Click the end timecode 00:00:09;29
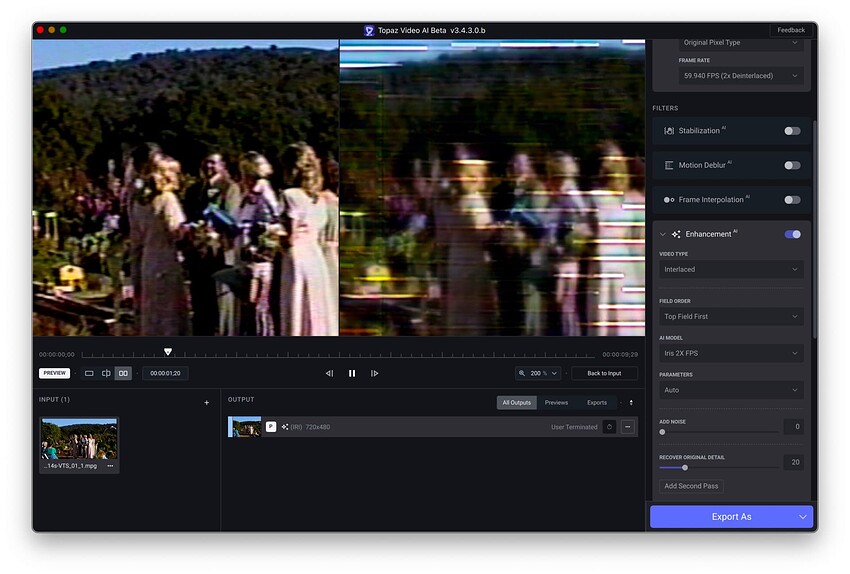This screenshot has height=574, width=850. (620, 354)
